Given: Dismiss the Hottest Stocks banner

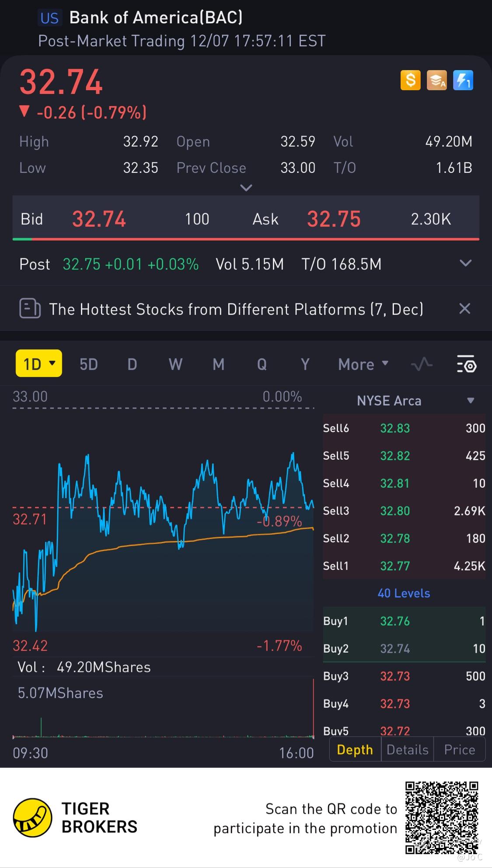Looking at the screenshot, I should pyautogui.click(x=465, y=309).
